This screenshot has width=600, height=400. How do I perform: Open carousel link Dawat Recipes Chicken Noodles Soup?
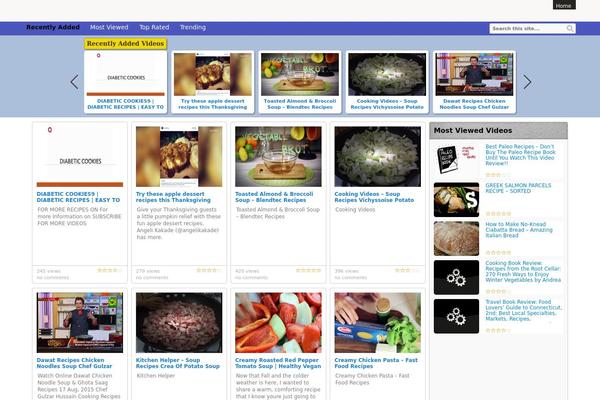(x=474, y=104)
